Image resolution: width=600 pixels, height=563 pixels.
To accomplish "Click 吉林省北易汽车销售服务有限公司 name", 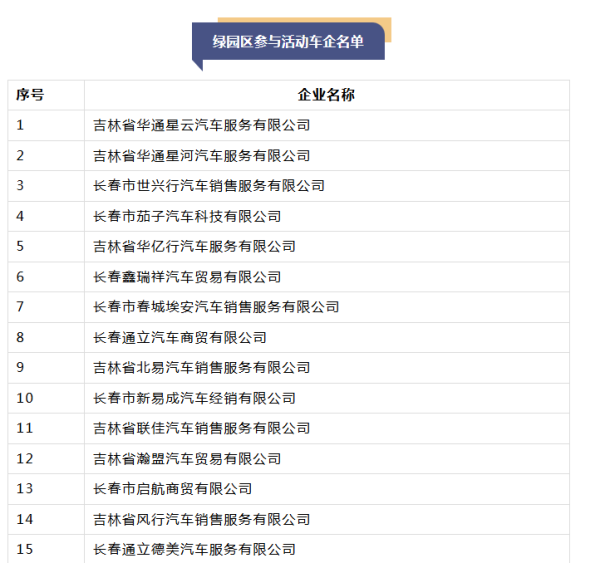I will point(201,368).
